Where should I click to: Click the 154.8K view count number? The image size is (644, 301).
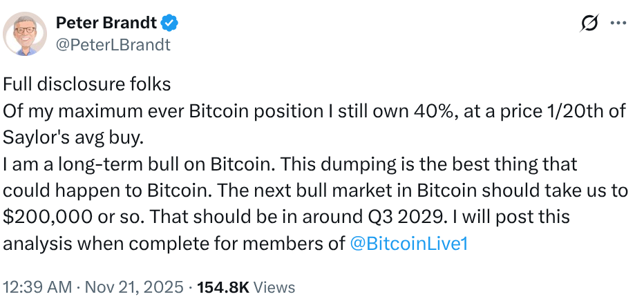[x=222, y=287]
